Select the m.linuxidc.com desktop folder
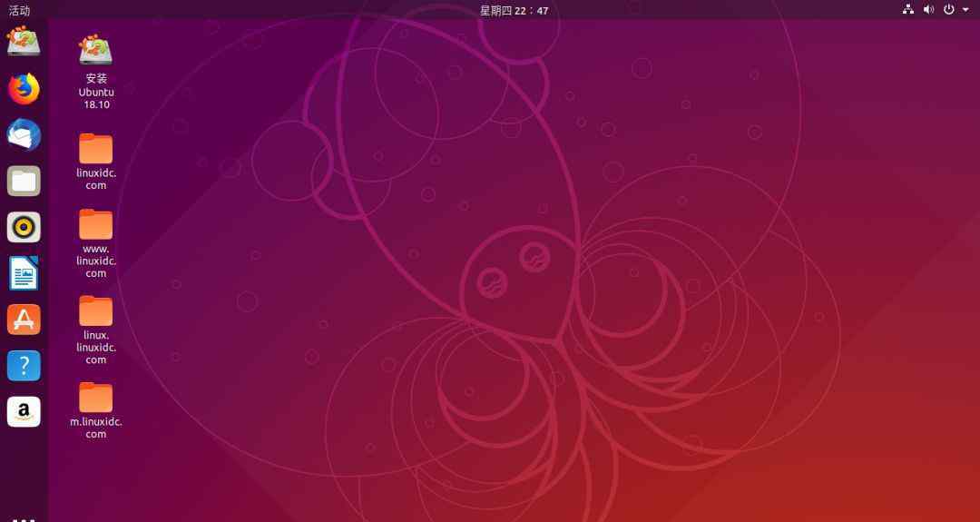Viewport: 980px width, 522px height. coord(95,410)
